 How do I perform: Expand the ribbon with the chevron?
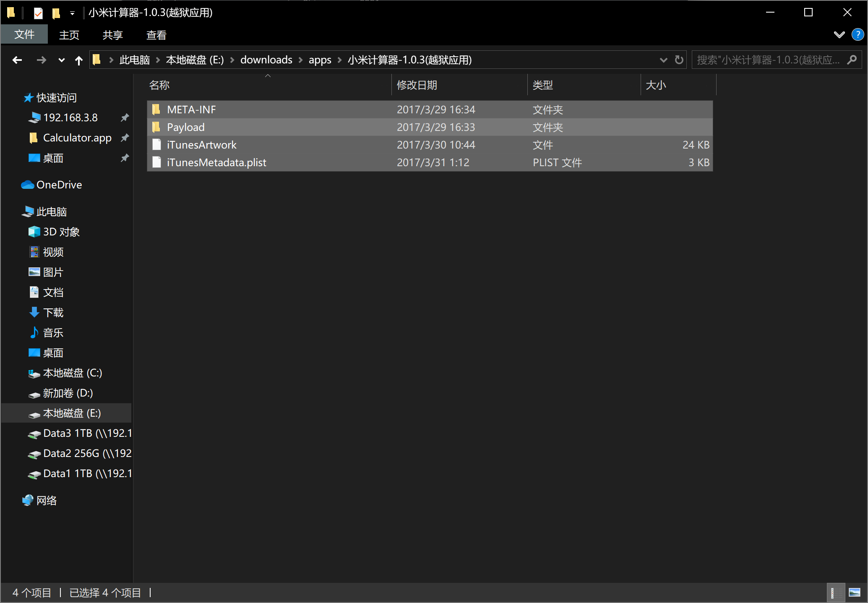coord(839,34)
